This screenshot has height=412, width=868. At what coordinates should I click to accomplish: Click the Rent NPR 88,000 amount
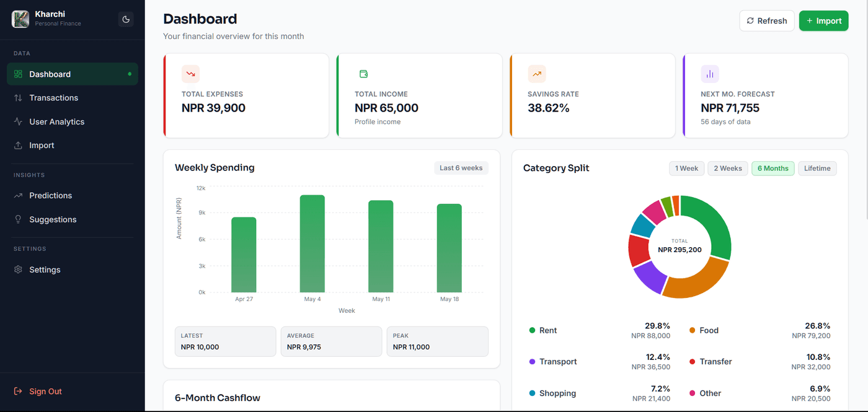coord(650,336)
